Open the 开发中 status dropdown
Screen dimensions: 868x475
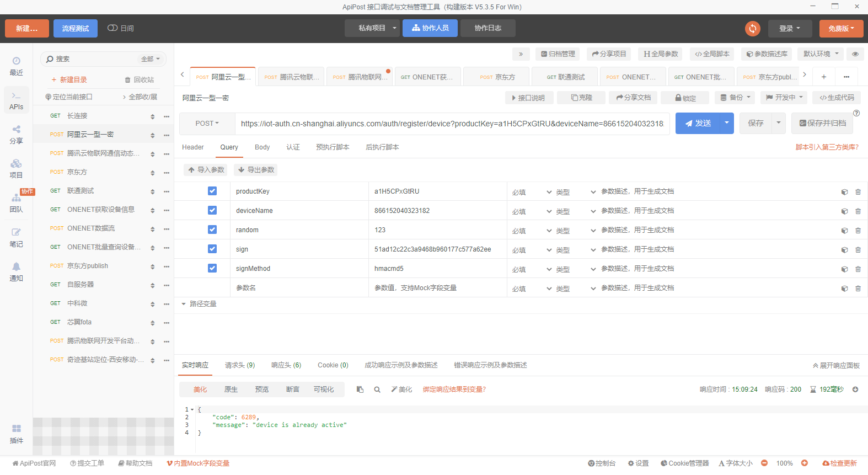click(784, 98)
